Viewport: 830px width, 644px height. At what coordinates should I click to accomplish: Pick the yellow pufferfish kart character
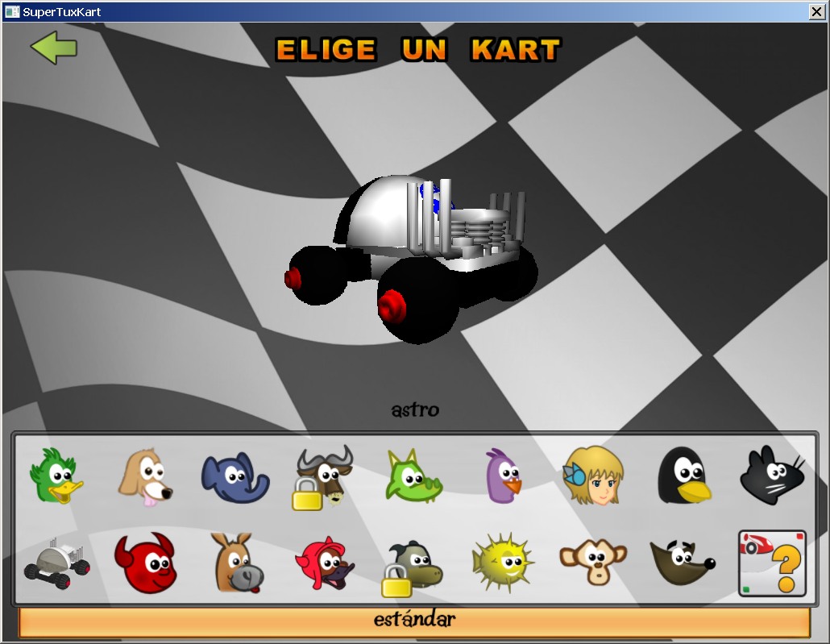point(503,563)
